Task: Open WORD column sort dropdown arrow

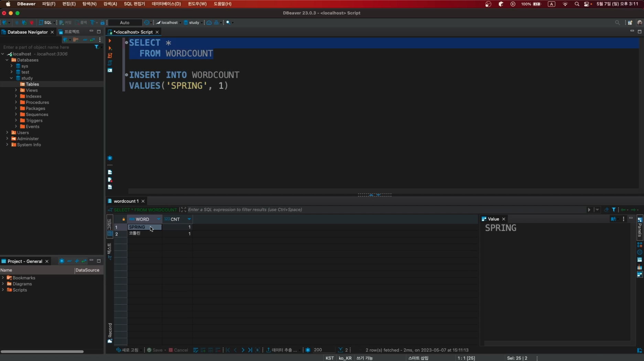Action: coord(159,219)
